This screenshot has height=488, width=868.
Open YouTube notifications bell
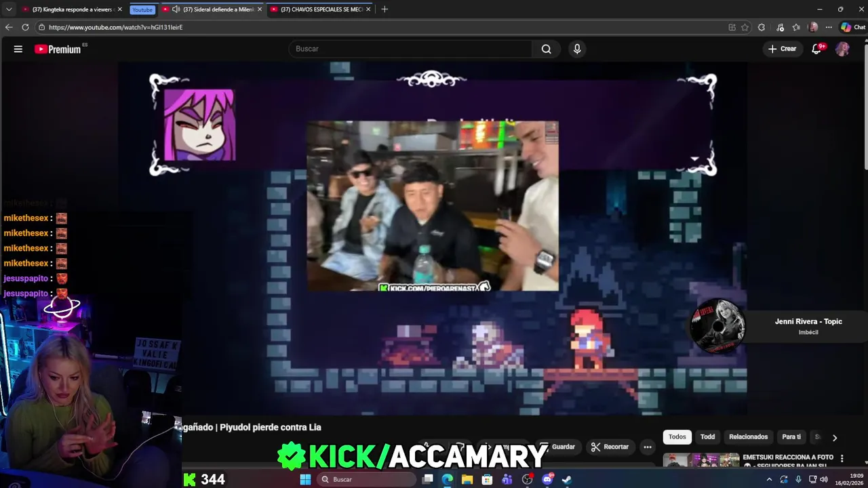817,49
